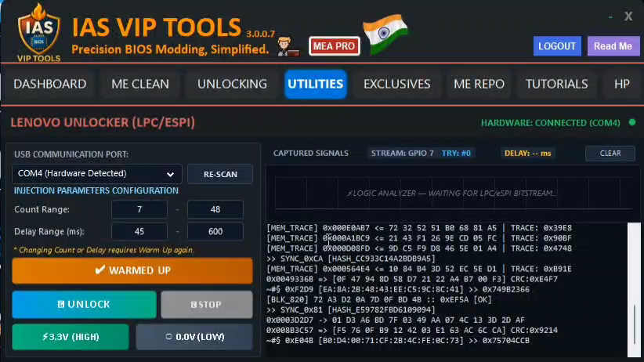Screen dimensions: 644x362
Task: Go to the HP tab
Action: point(622,84)
